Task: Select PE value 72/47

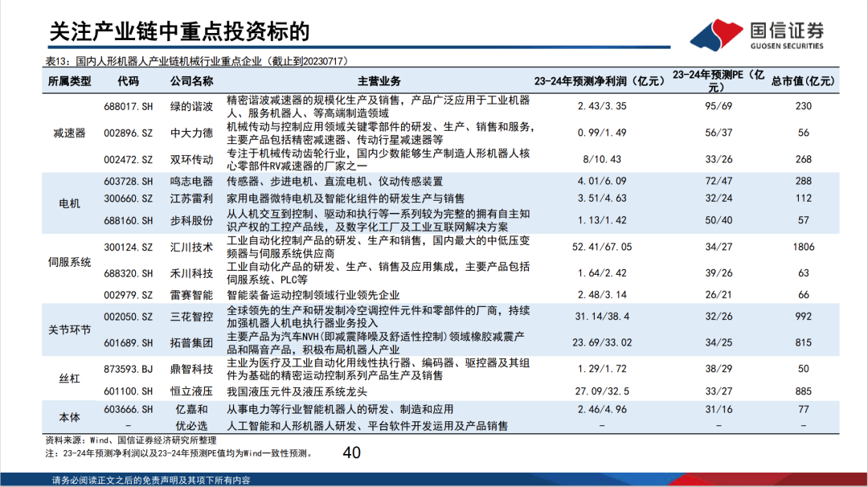Action: click(719, 181)
